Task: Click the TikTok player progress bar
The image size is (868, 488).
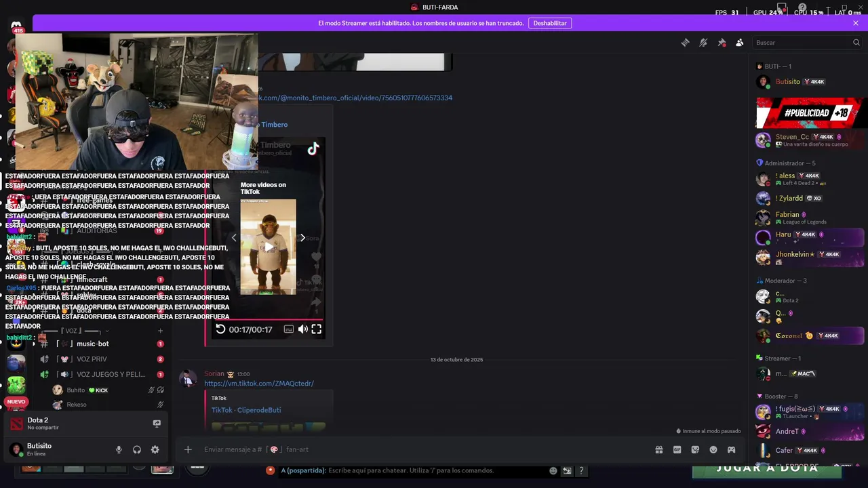Action: pos(268,319)
